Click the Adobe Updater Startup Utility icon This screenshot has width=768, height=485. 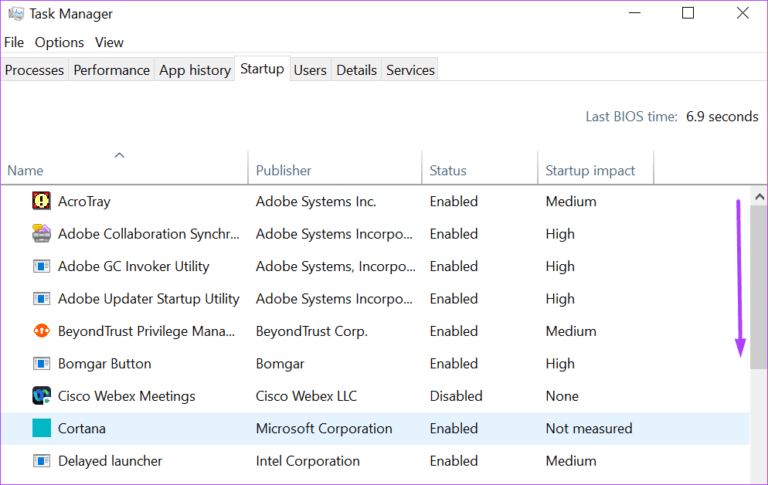tap(41, 298)
